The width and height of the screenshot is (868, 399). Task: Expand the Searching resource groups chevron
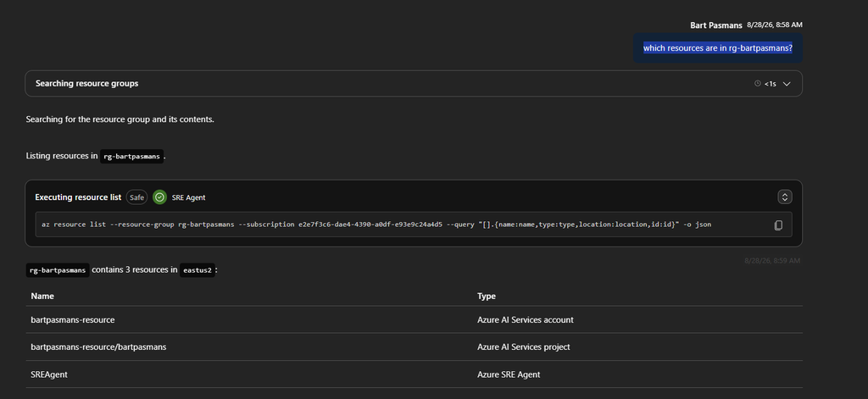(x=787, y=84)
